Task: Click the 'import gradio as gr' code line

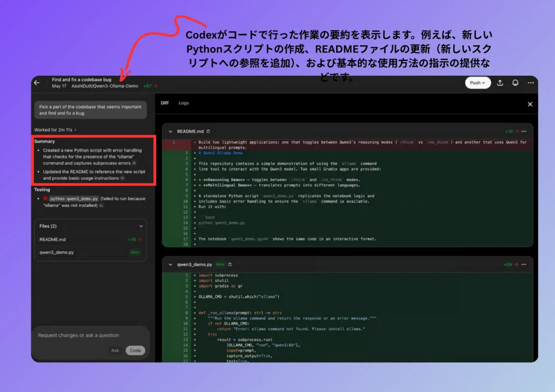Action: tap(220, 286)
